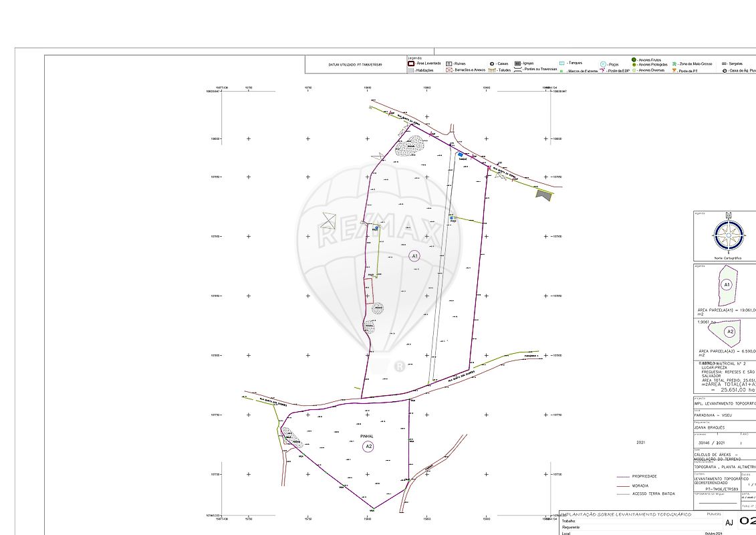Click the A1 circle marker on the map
Image resolution: width=756 pixels, height=535 pixels.
(x=414, y=255)
